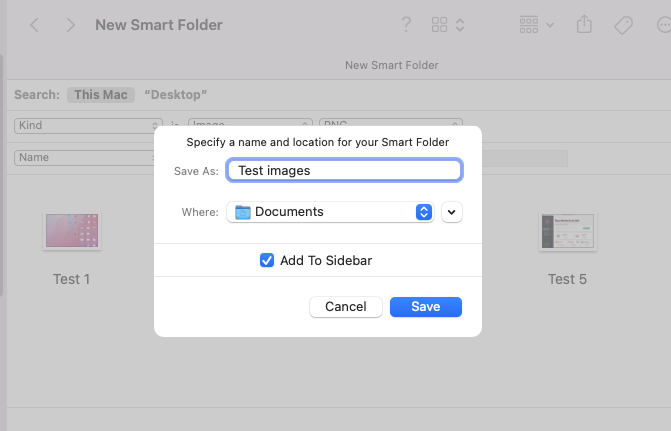Open the group-by items icon
The height and width of the screenshot is (431, 671).
coord(529,25)
